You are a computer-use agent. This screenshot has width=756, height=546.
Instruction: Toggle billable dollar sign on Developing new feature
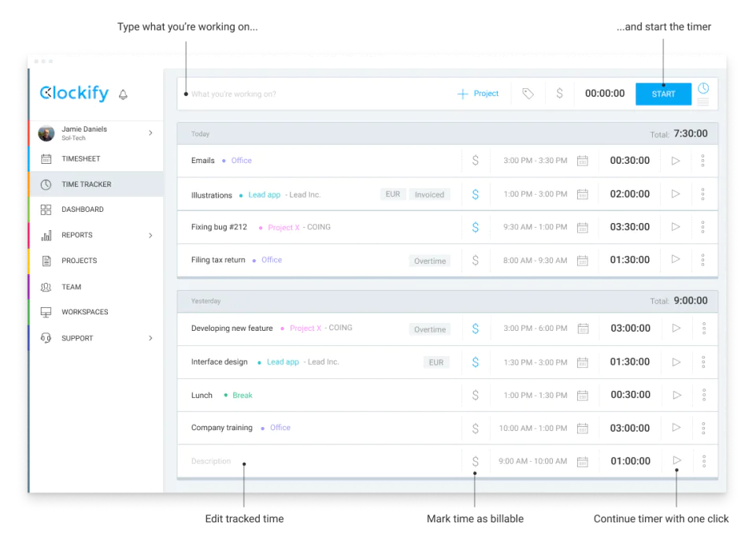475,329
